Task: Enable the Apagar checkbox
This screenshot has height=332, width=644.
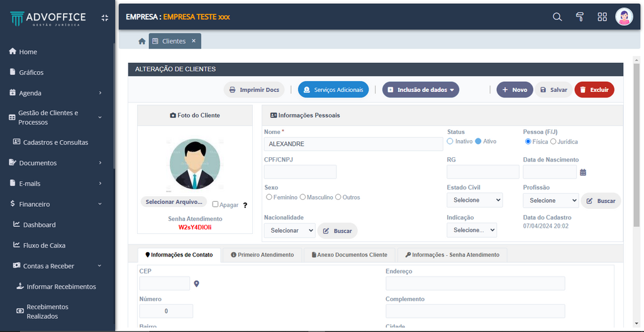Action: tap(216, 204)
